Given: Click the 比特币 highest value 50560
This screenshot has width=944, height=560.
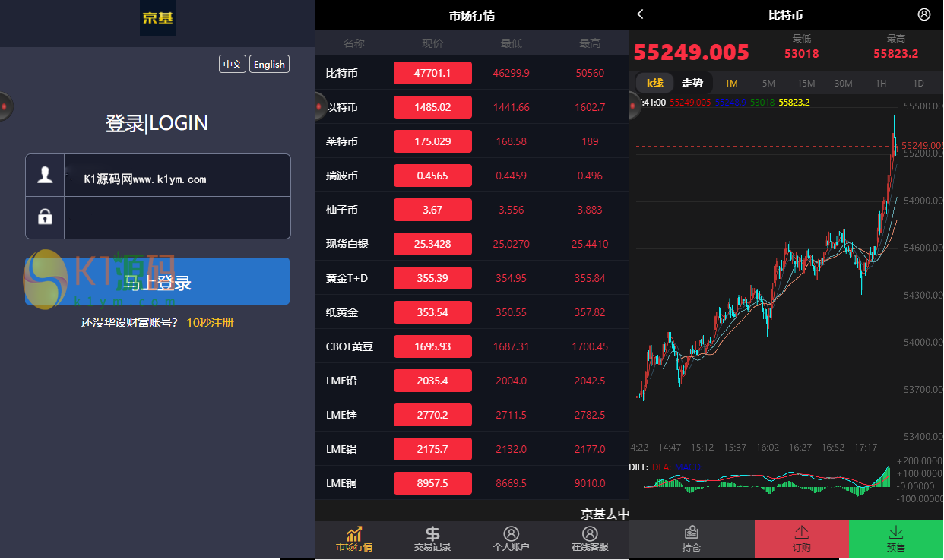Looking at the screenshot, I should pos(590,73).
